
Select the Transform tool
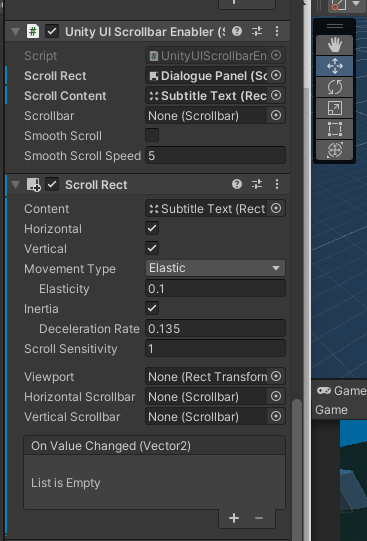335,150
